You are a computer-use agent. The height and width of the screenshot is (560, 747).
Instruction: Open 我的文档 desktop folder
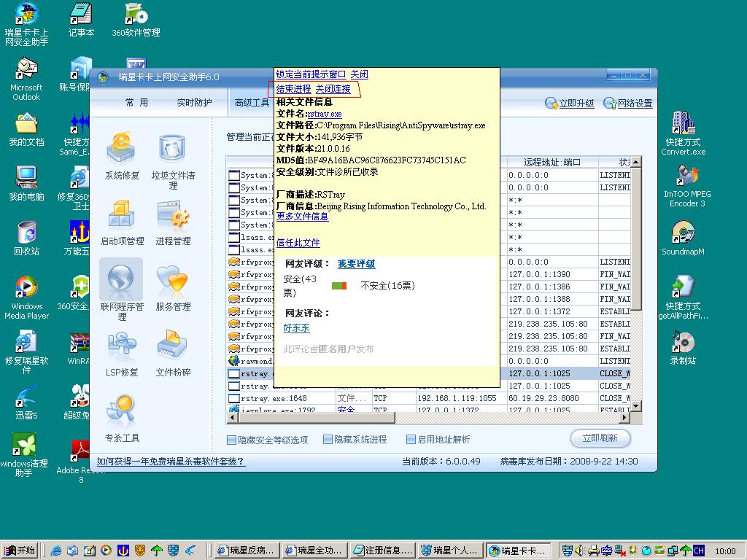coord(26,124)
